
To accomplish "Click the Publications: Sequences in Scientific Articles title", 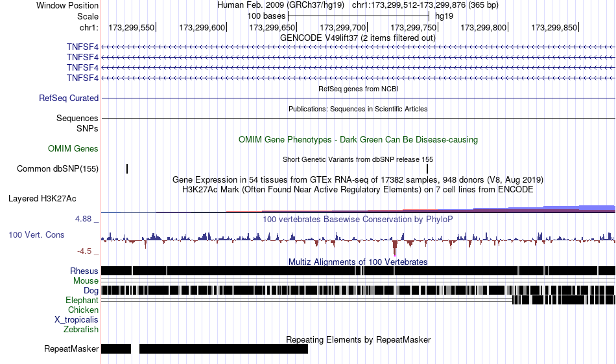I will pyautogui.click(x=358, y=109).
